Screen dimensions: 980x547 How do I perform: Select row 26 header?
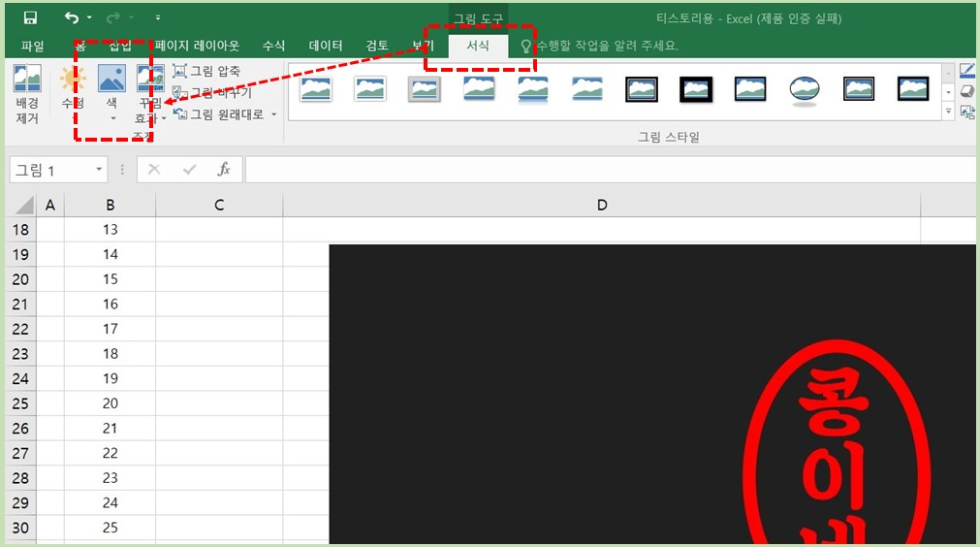point(20,429)
